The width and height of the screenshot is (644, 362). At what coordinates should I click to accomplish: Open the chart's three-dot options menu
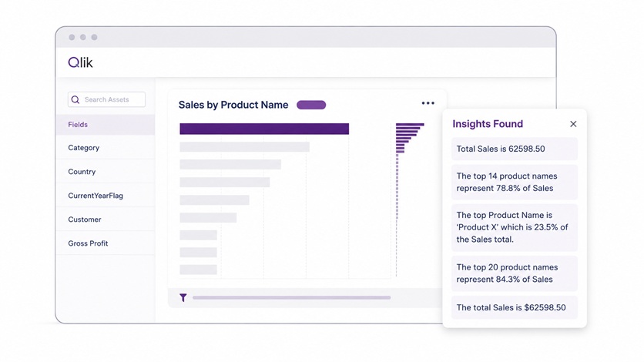[428, 103]
